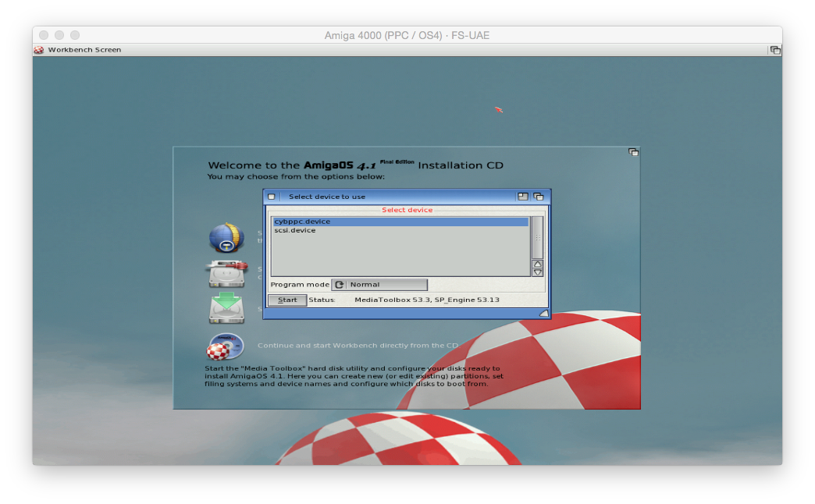Image resolution: width=815 pixels, height=504 pixels.
Task: Open the Media Toolbox hard disk icon
Action: [x=226, y=274]
